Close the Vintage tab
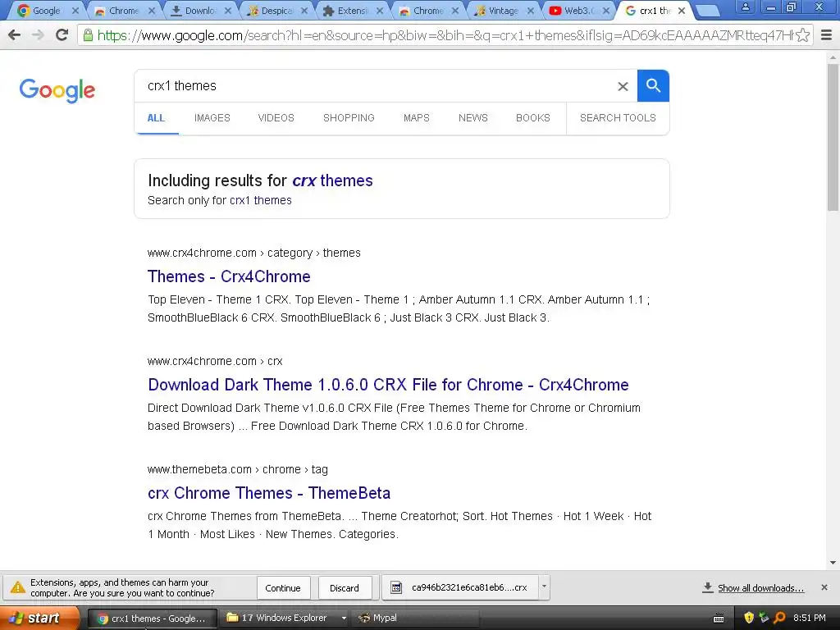Viewport: 840px width, 630px height. (x=531, y=11)
